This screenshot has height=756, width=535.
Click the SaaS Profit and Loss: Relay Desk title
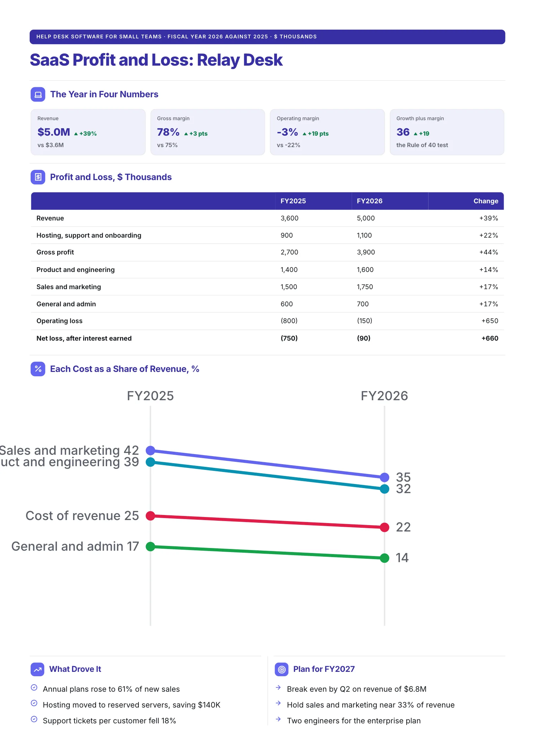coord(156,60)
